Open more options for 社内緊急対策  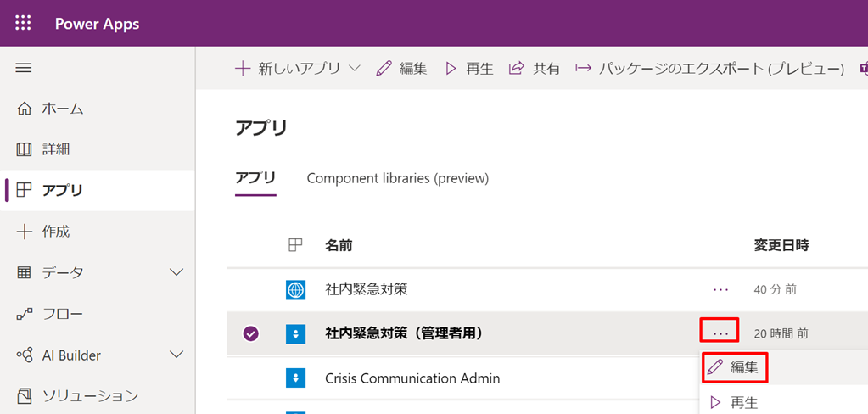pyautogui.click(x=720, y=289)
